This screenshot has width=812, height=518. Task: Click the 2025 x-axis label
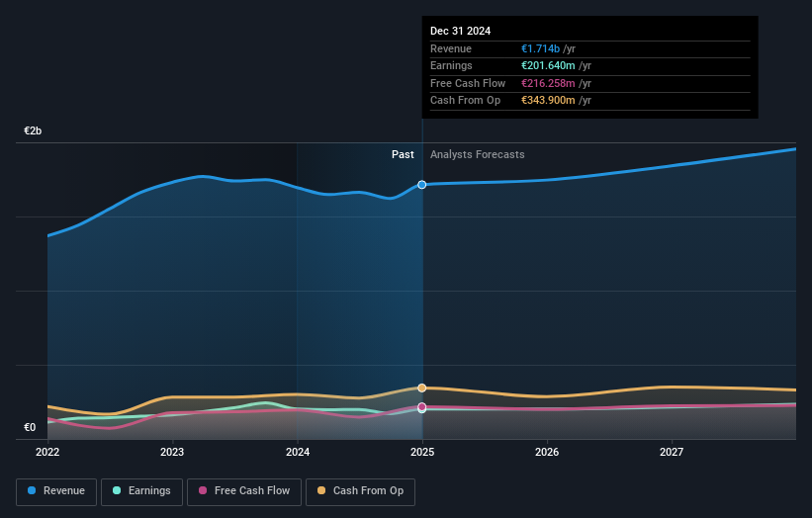pyautogui.click(x=422, y=452)
